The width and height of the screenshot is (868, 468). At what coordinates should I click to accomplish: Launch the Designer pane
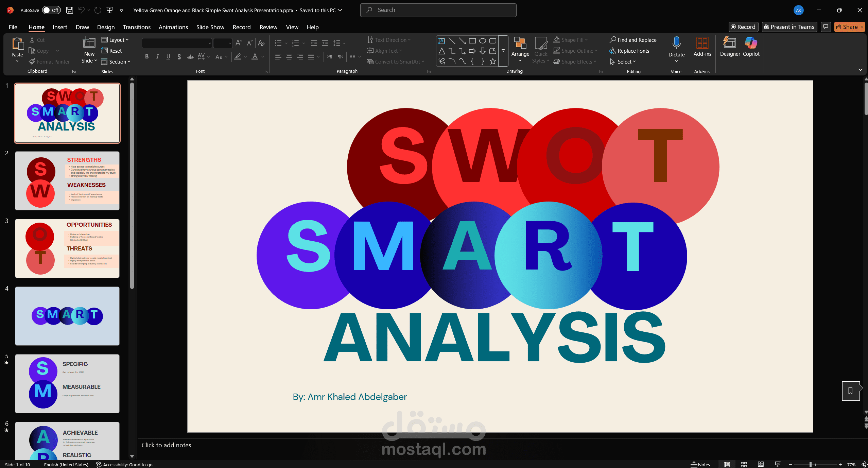730,48
